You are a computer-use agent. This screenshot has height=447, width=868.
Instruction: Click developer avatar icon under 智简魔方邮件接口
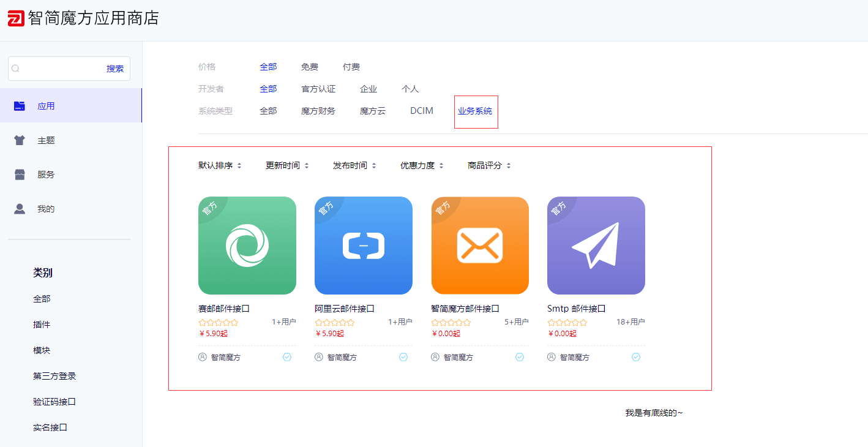pos(435,357)
